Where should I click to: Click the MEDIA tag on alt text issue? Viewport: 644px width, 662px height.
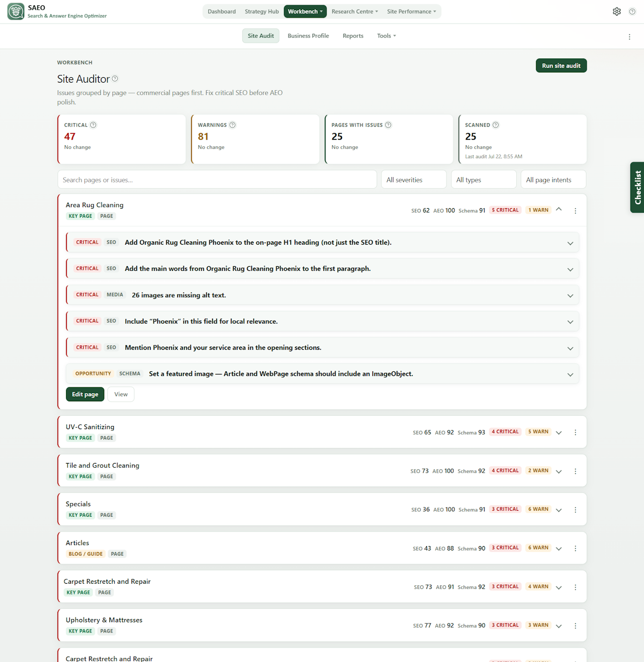point(115,295)
